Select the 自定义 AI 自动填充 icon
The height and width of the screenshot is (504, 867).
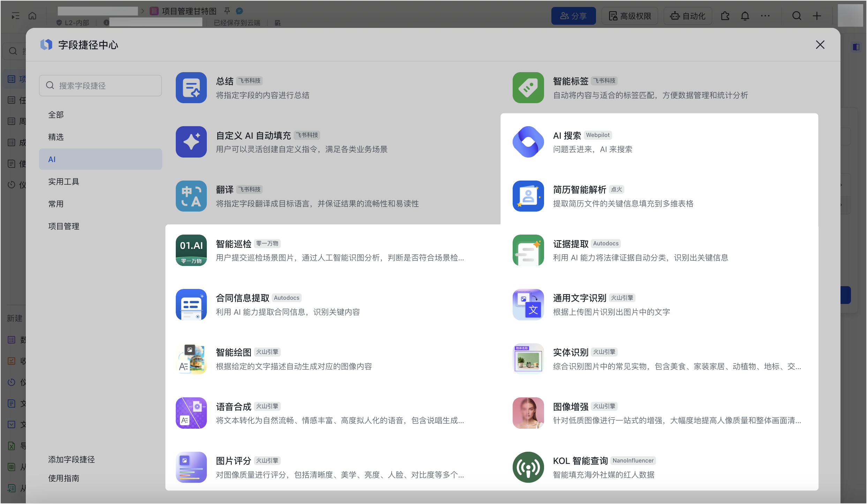pyautogui.click(x=191, y=142)
